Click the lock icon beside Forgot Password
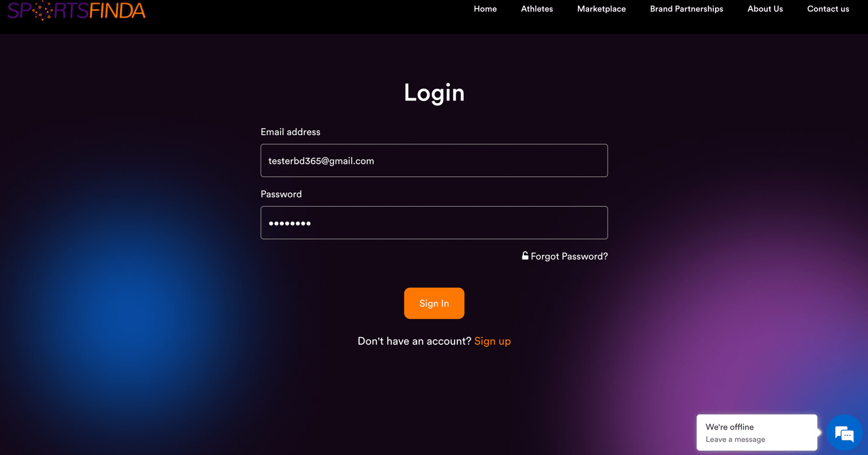The image size is (868, 455). tap(525, 255)
